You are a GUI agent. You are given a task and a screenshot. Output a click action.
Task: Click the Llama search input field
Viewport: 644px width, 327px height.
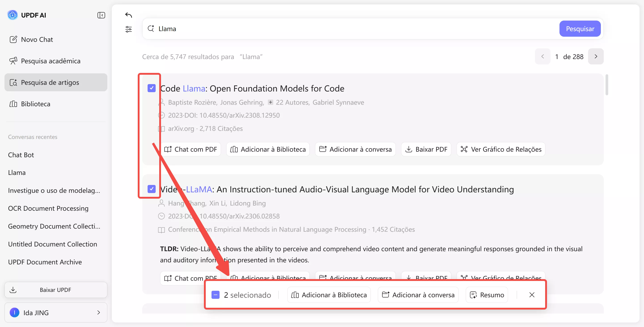click(350, 29)
